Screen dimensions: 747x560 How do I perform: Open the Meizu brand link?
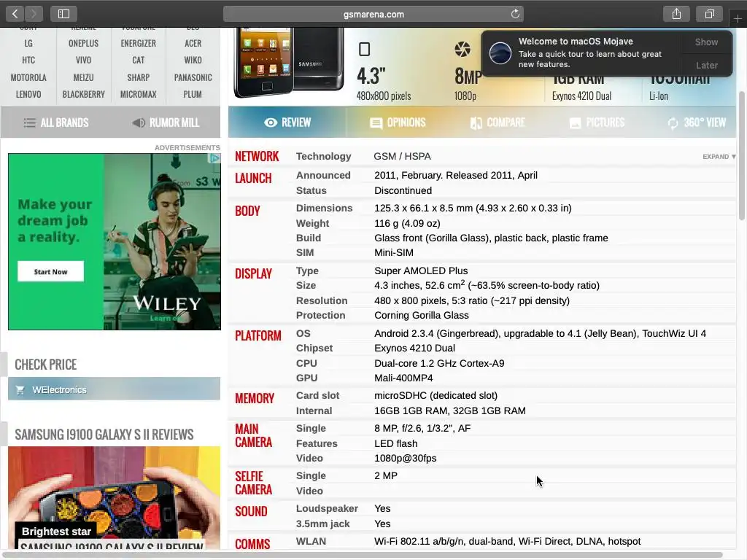(83, 77)
